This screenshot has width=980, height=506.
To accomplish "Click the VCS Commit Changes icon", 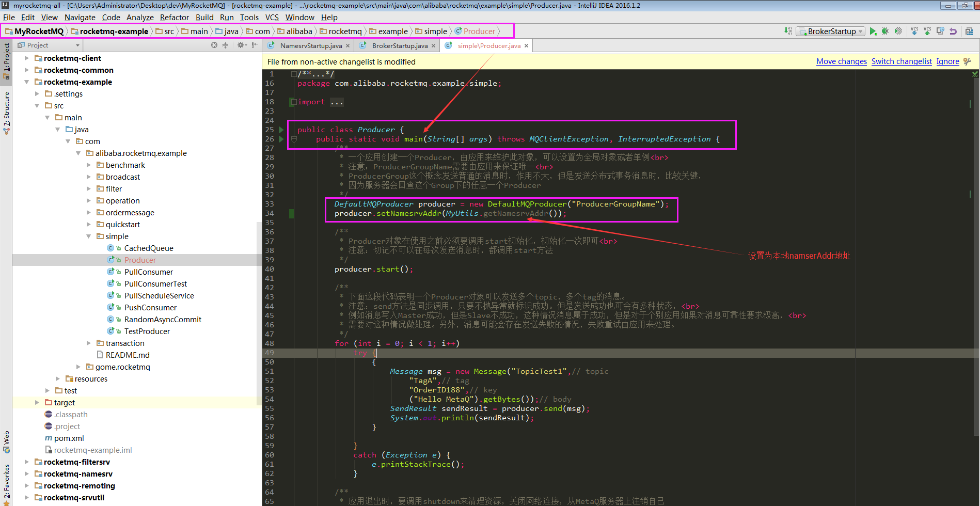I will [x=927, y=31].
